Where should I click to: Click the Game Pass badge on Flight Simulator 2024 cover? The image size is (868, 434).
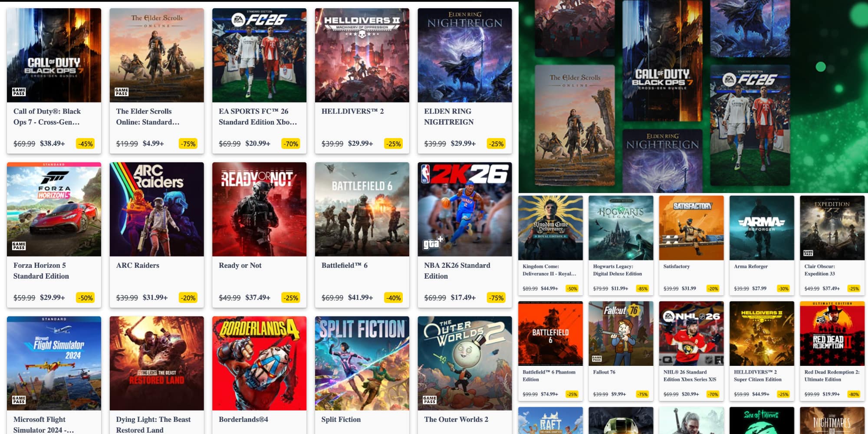tap(19, 400)
